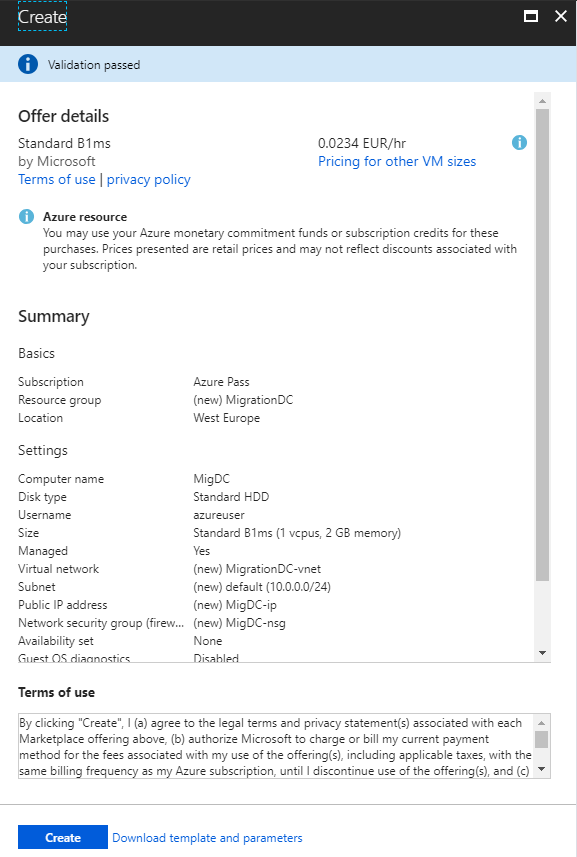
Task: Click the Validation passed info icon
Action: pyautogui.click(x=28, y=64)
